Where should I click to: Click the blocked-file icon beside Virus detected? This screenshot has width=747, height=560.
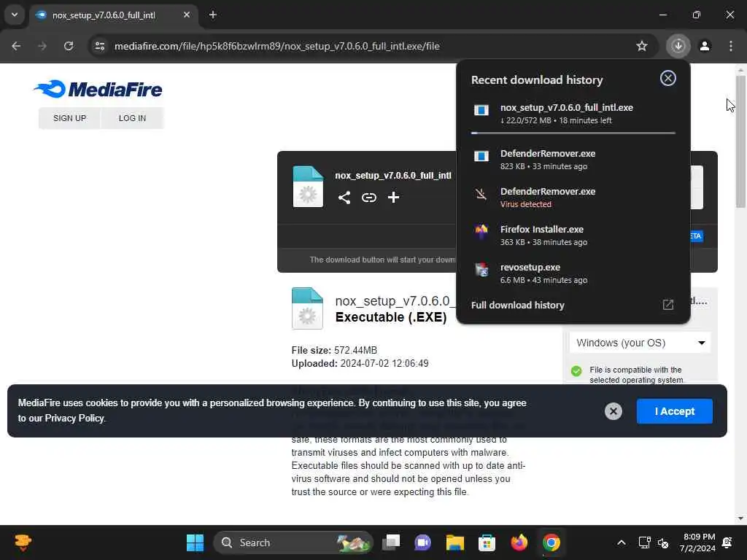pos(481,194)
